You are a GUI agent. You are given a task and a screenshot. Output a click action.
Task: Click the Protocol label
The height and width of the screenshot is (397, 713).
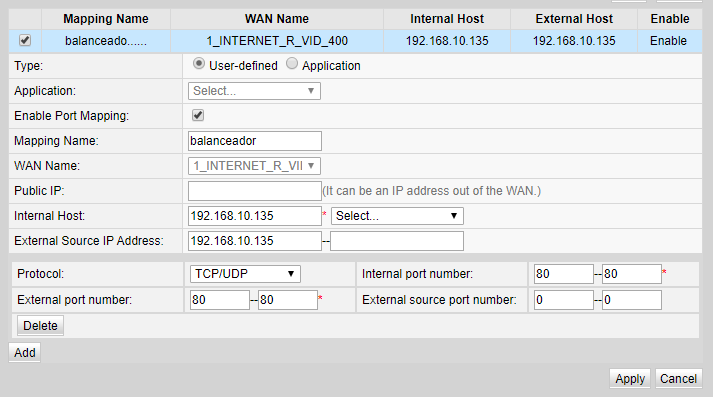[x=40, y=274]
